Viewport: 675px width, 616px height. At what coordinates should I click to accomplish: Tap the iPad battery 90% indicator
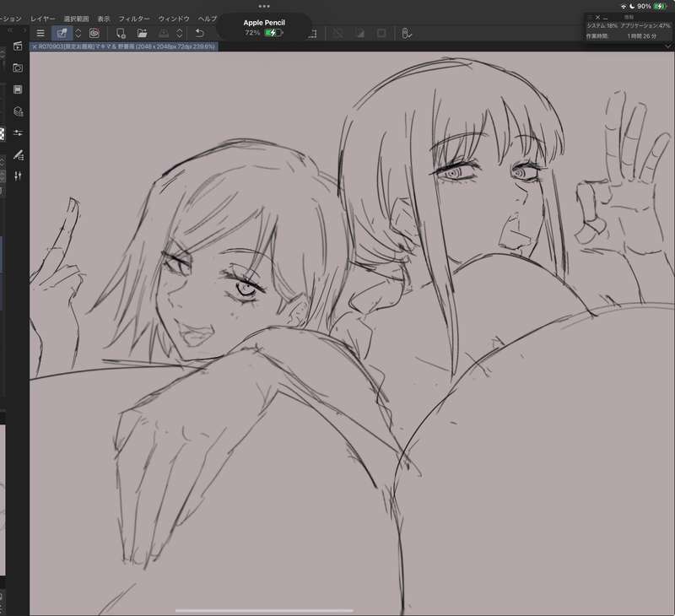[651, 7]
